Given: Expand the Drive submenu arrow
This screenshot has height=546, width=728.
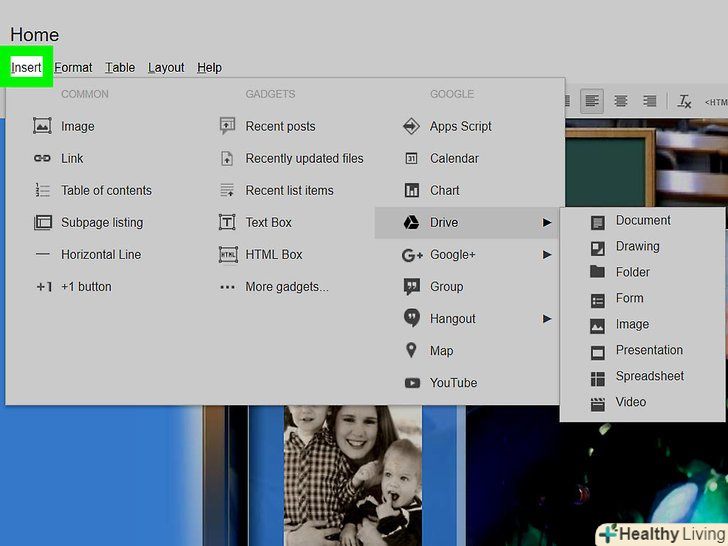Looking at the screenshot, I should 547,223.
